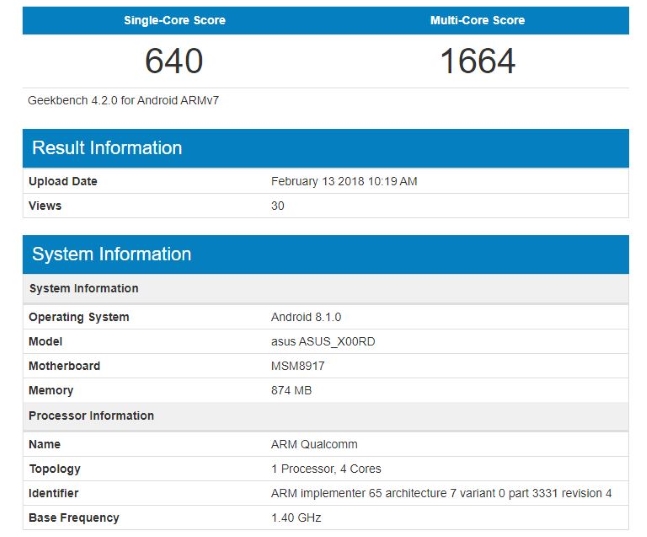
Task: Select the ARM Qualcomm processor name
Action: tap(314, 444)
